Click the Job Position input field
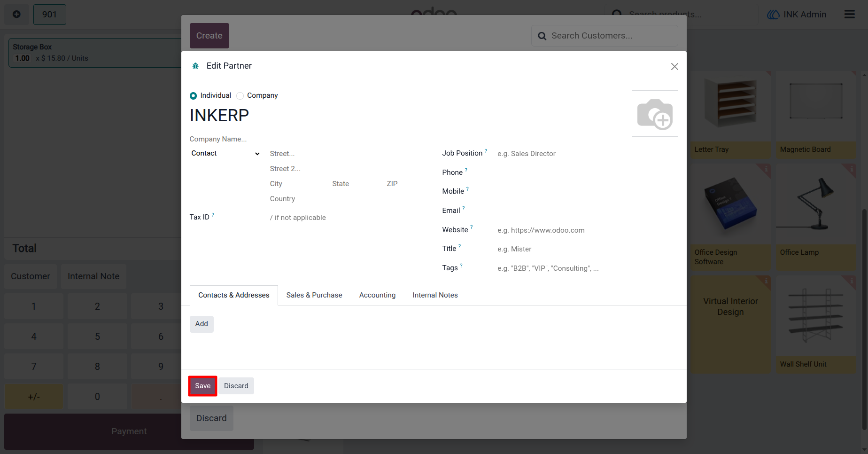The height and width of the screenshot is (454, 868). click(x=587, y=154)
